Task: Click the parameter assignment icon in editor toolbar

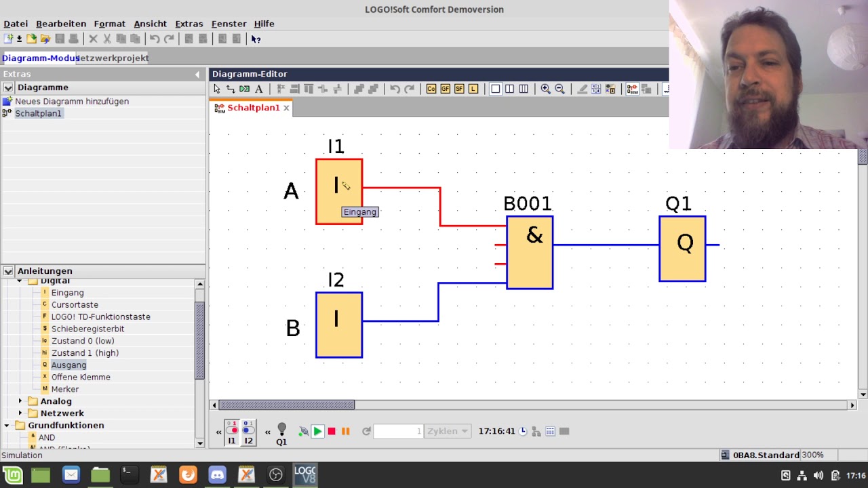Action: [610, 89]
